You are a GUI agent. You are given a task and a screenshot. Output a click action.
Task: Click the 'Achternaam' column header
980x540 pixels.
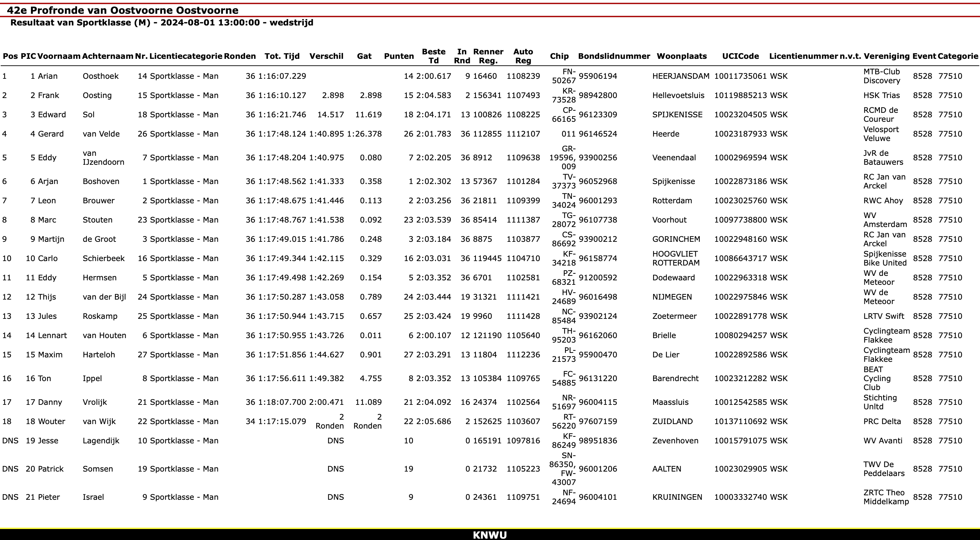coord(108,56)
